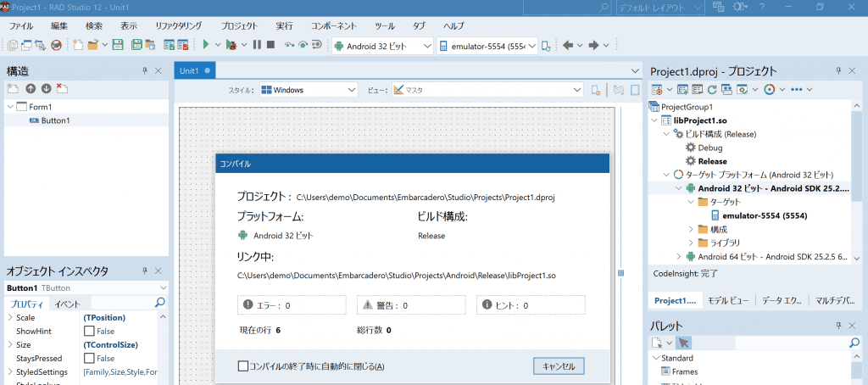
Task: Collapse the Standard palette category
Action: (x=656, y=358)
